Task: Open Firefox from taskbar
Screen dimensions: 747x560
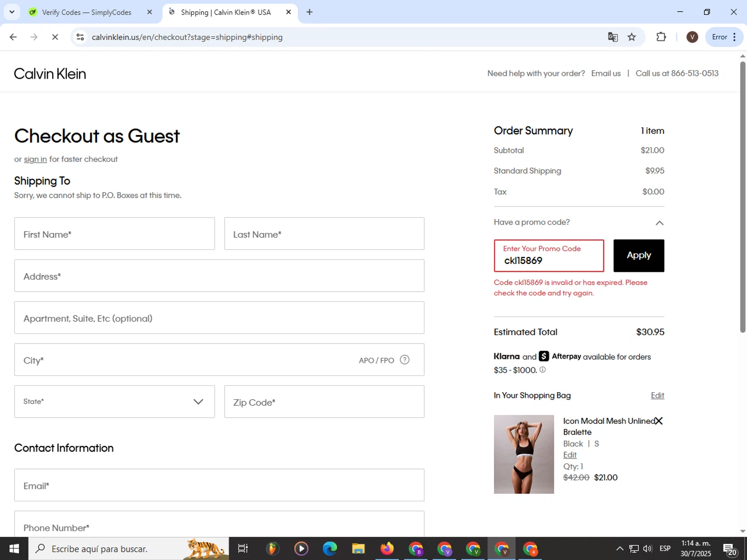Action: [x=387, y=549]
